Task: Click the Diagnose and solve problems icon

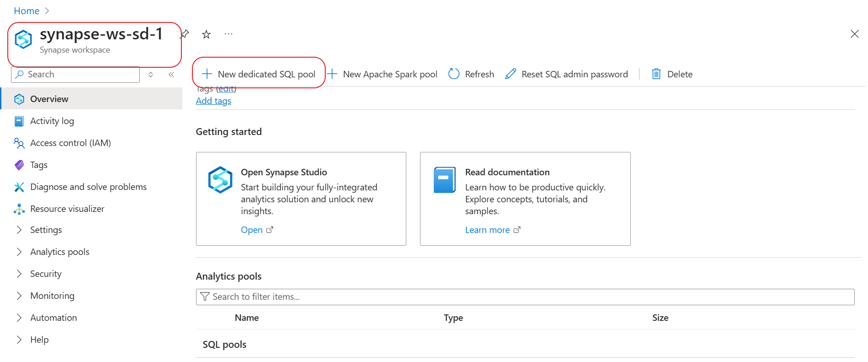Action: tap(19, 187)
